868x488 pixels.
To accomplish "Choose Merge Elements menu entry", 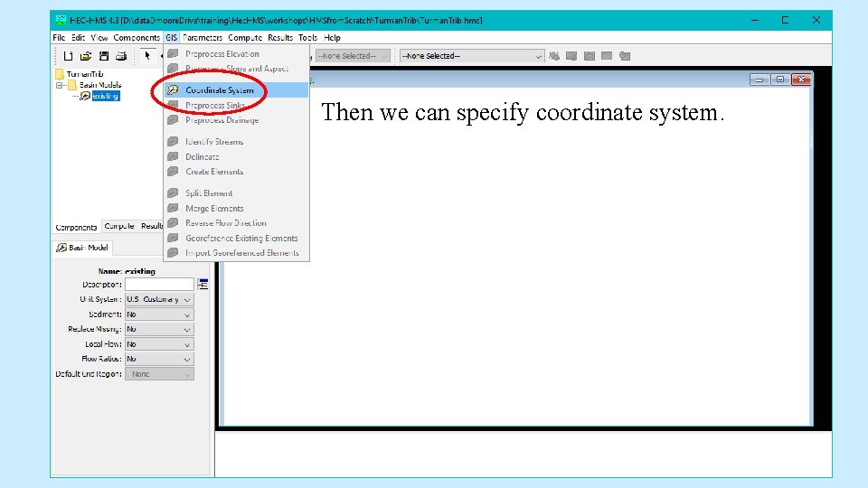I will pyautogui.click(x=236, y=208).
